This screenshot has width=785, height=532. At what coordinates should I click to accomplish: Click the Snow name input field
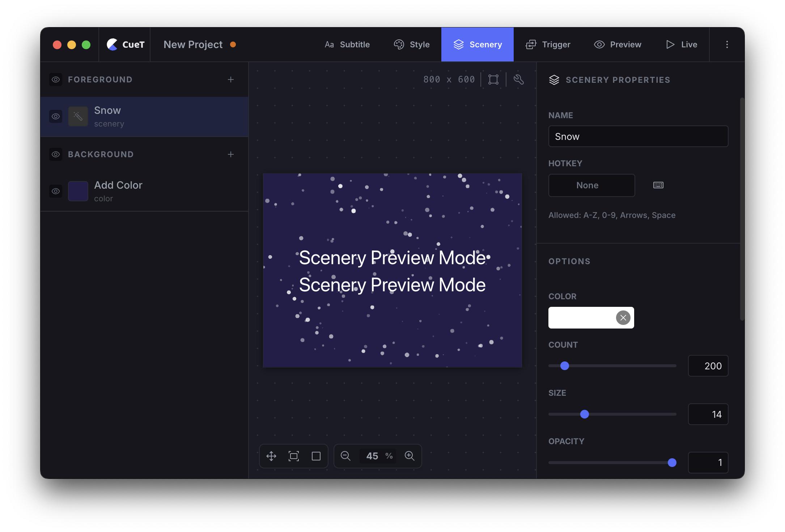tap(638, 136)
